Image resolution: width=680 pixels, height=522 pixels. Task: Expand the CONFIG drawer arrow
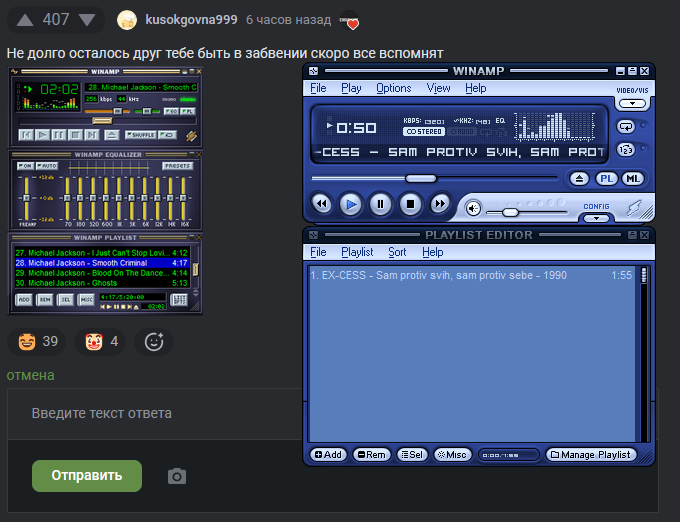pyautogui.click(x=596, y=218)
